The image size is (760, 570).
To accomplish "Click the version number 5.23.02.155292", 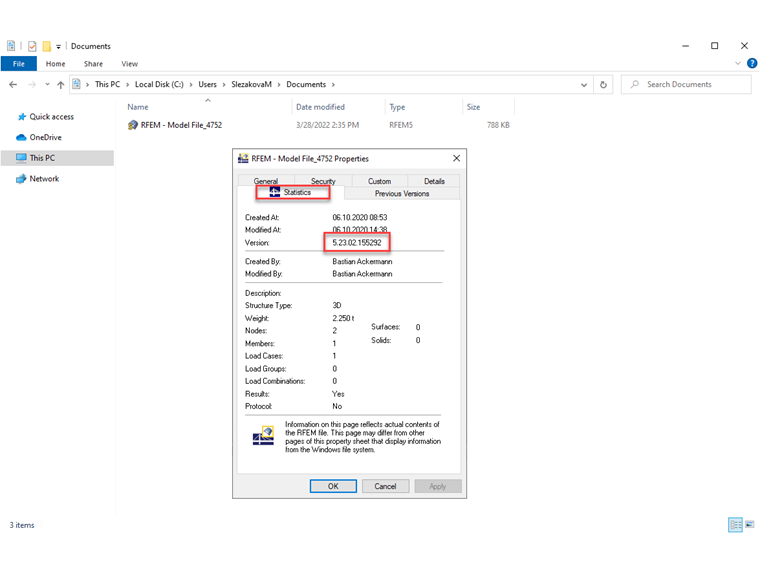I will (x=357, y=243).
